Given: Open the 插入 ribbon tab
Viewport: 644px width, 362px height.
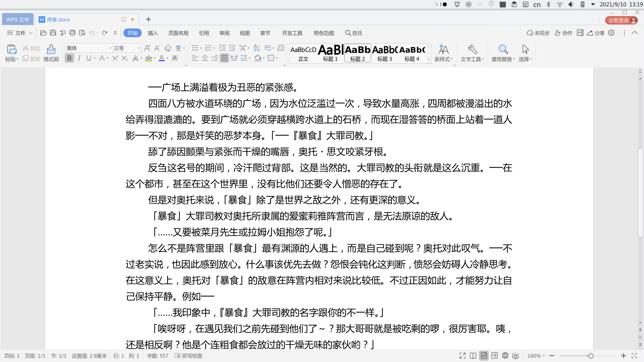Looking at the screenshot, I should point(153,33).
